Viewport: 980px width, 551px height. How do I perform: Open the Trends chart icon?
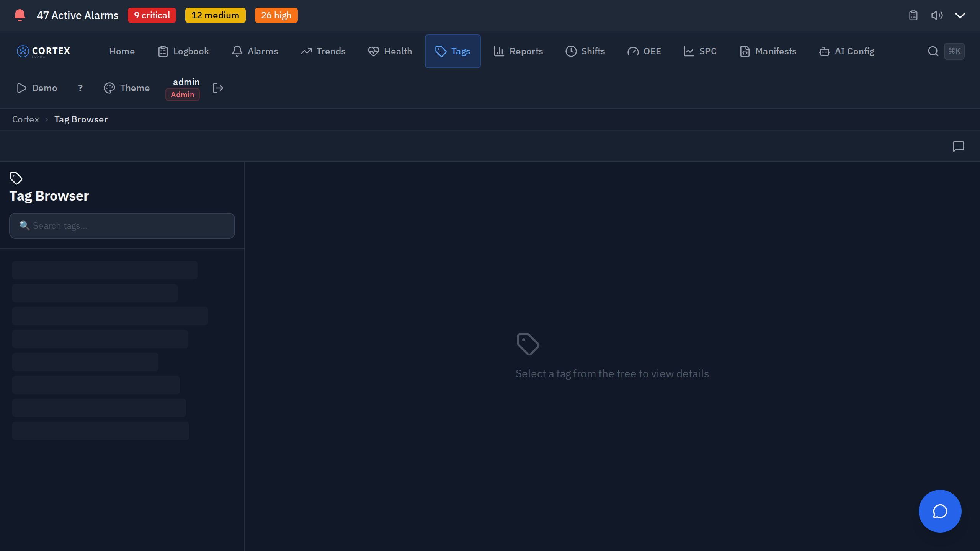[x=305, y=51]
